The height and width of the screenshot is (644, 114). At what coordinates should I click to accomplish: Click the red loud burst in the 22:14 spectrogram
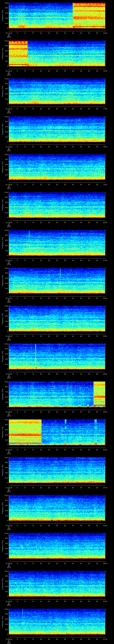pyautogui.click(x=89, y=15)
